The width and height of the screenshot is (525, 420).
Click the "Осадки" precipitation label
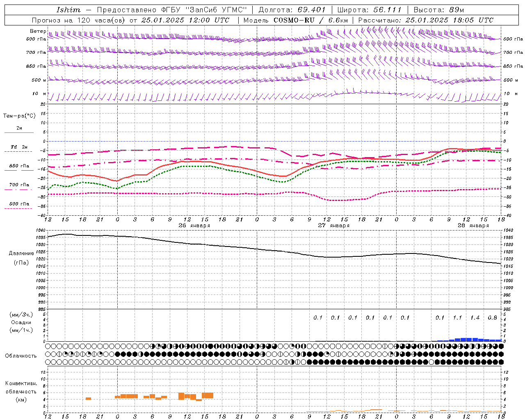pyautogui.click(x=21, y=322)
